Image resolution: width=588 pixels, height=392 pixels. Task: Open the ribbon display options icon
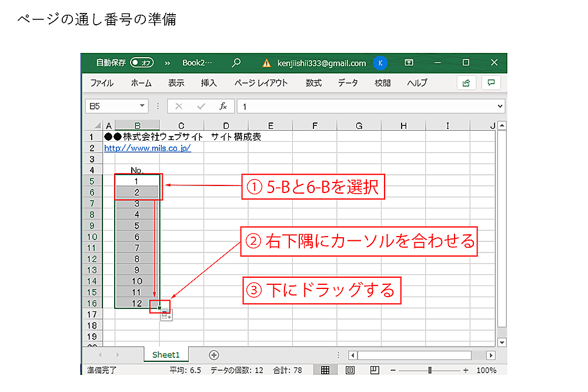pyautogui.click(x=409, y=63)
